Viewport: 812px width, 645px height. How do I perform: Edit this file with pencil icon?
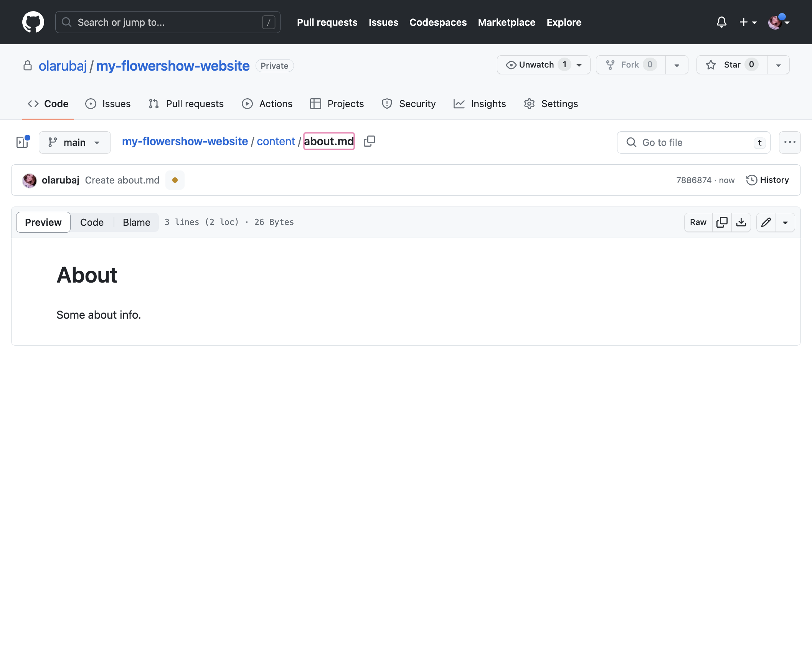766,222
